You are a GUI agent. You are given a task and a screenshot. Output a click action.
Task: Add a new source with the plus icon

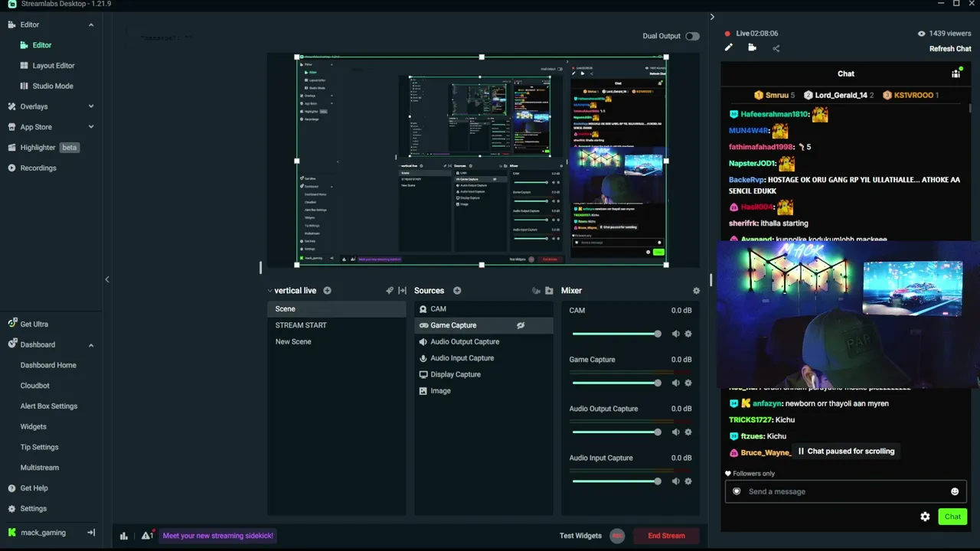tap(457, 291)
